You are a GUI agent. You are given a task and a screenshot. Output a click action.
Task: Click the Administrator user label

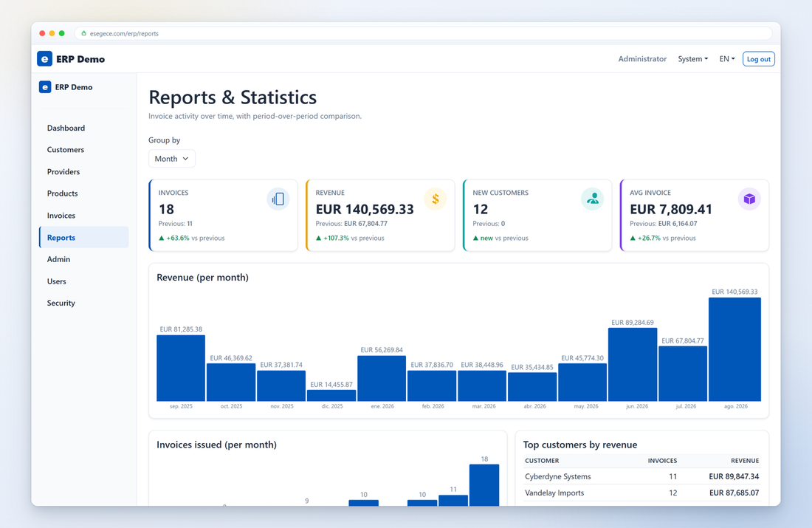642,59
